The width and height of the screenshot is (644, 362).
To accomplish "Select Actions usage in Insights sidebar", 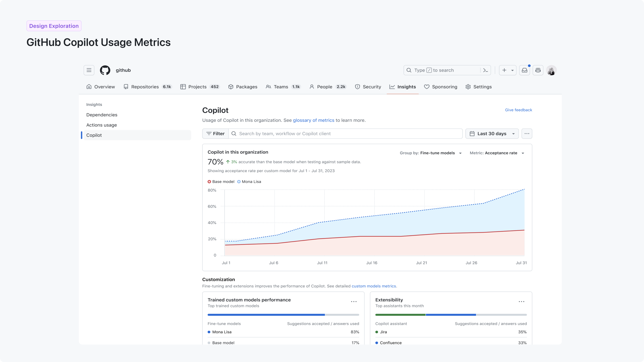I will point(102,125).
